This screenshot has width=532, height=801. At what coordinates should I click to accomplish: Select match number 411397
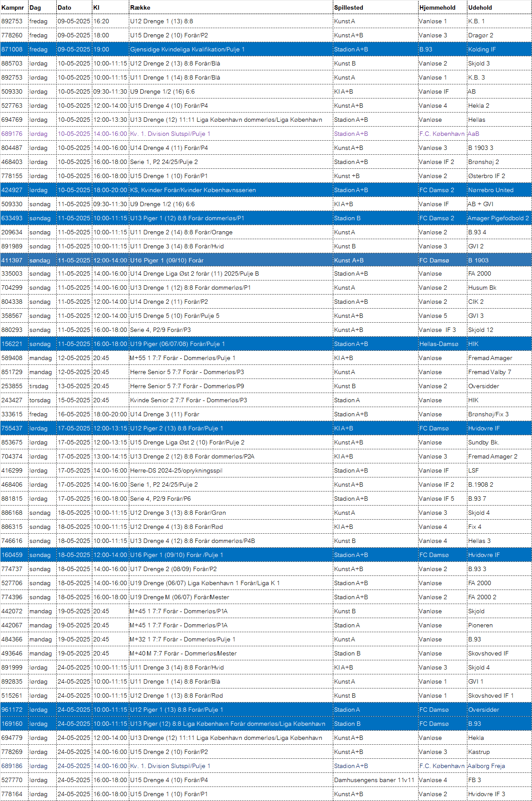tap(12, 260)
